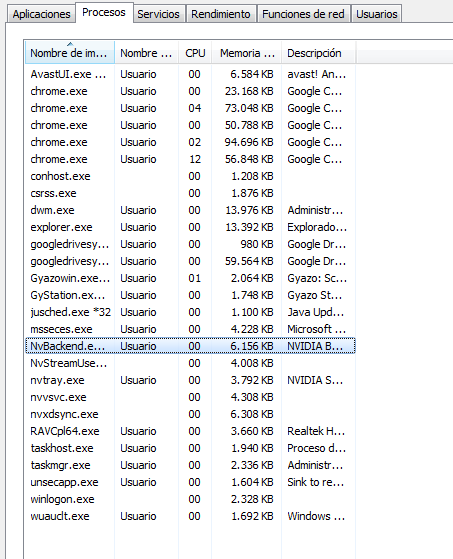Sort by the Memoria column header
This screenshot has height=559, width=453.
(247, 53)
